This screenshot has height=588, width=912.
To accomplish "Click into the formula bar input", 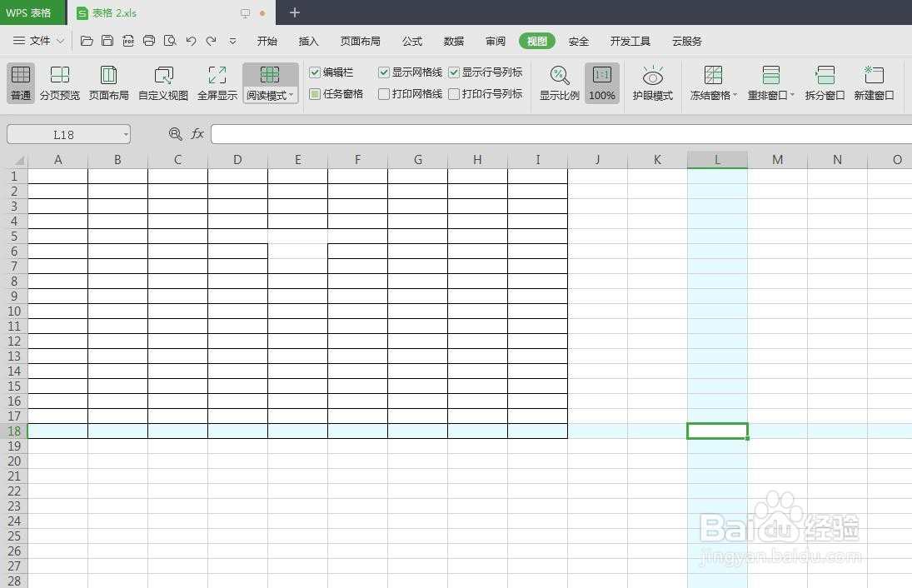I will (561, 134).
